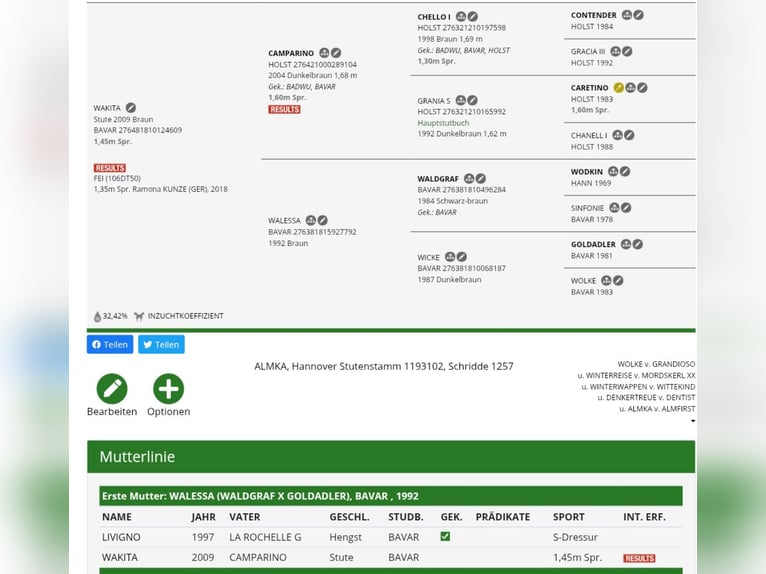
Task: Click the edit pencil beside GOLDADLER
Action: [x=637, y=244]
